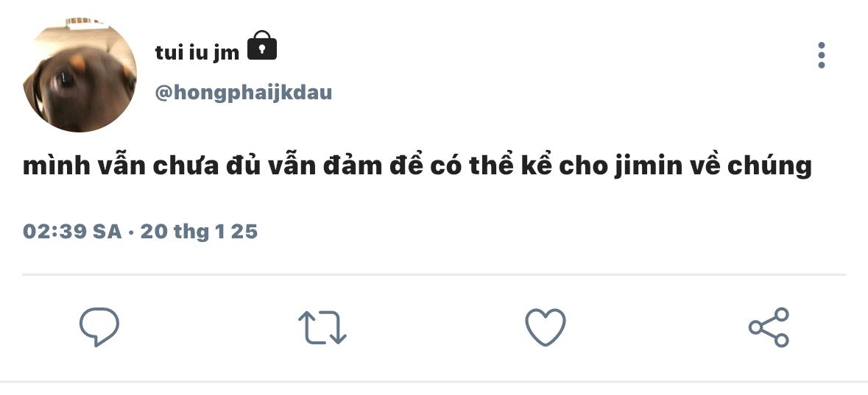The width and height of the screenshot is (868, 395).
Task: Click the divider line above the action icons
Action: [434, 274]
